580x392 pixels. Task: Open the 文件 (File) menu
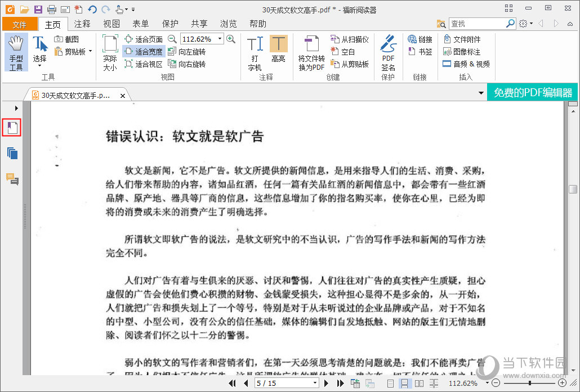(20, 24)
